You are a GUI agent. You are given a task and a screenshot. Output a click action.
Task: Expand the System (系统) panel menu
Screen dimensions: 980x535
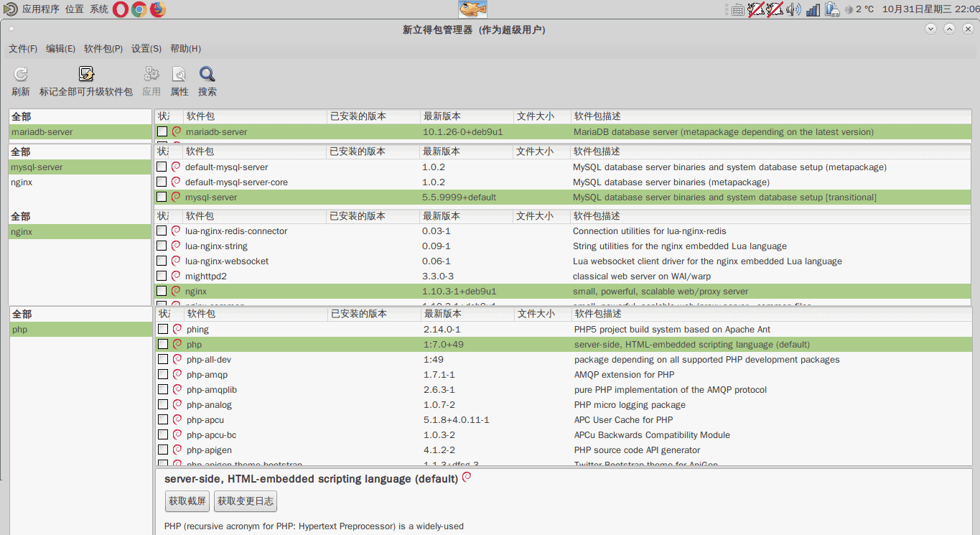[x=99, y=9]
